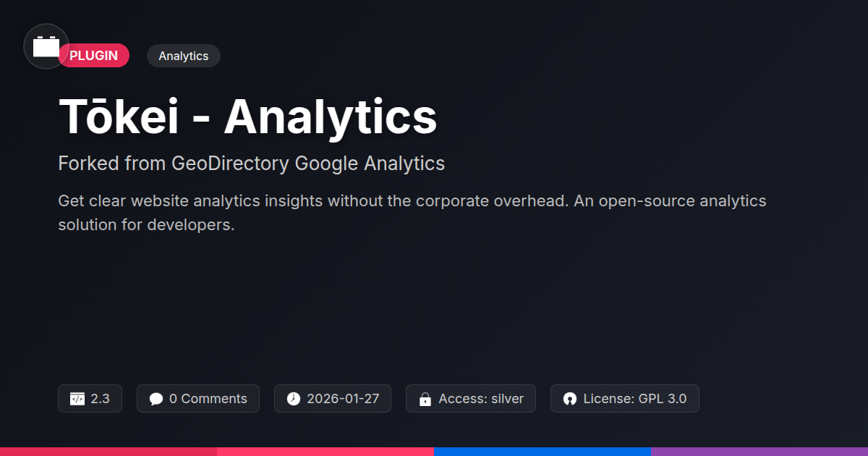The height and width of the screenshot is (456, 868).
Task: Click the lock access icon
Action: pyautogui.click(x=425, y=399)
